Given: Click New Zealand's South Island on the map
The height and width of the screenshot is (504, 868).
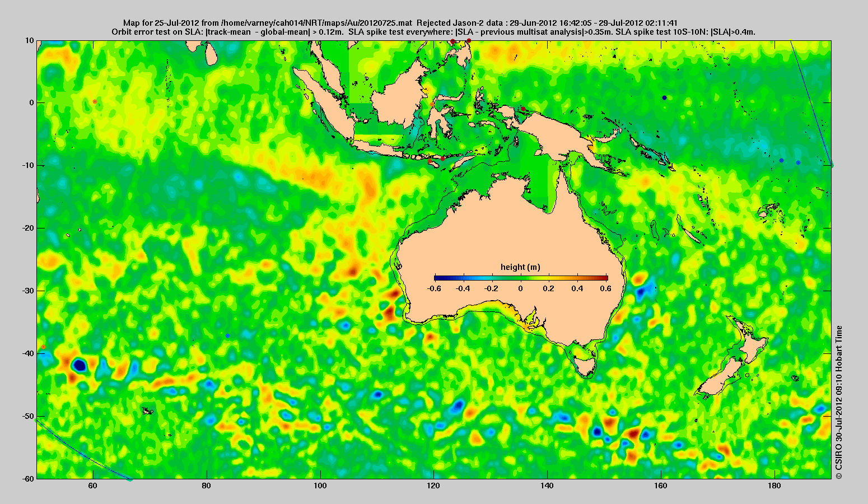Looking at the screenshot, I should click(721, 377).
